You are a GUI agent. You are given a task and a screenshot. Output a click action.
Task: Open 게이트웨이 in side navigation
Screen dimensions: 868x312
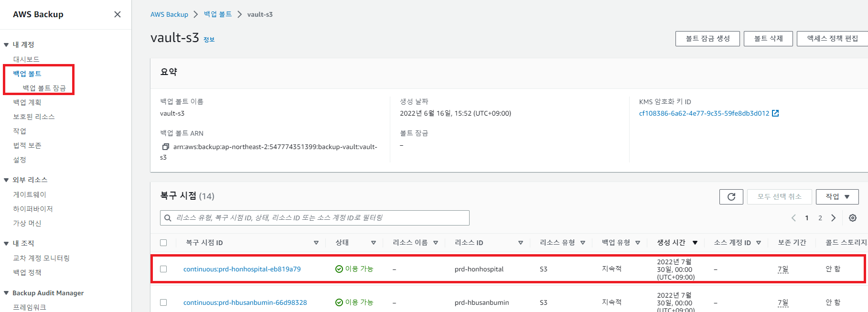[x=30, y=194]
